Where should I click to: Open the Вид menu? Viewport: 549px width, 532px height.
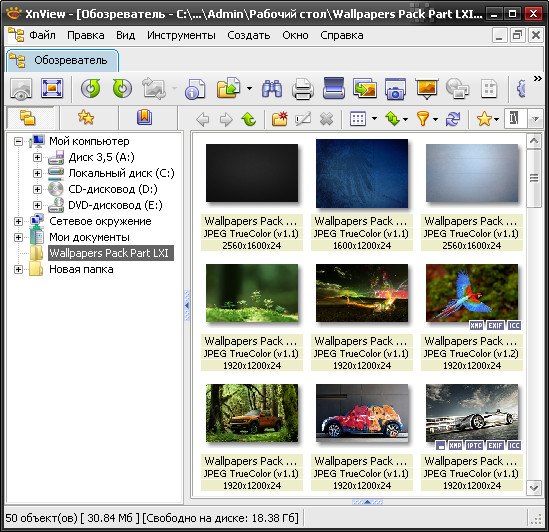point(125,35)
